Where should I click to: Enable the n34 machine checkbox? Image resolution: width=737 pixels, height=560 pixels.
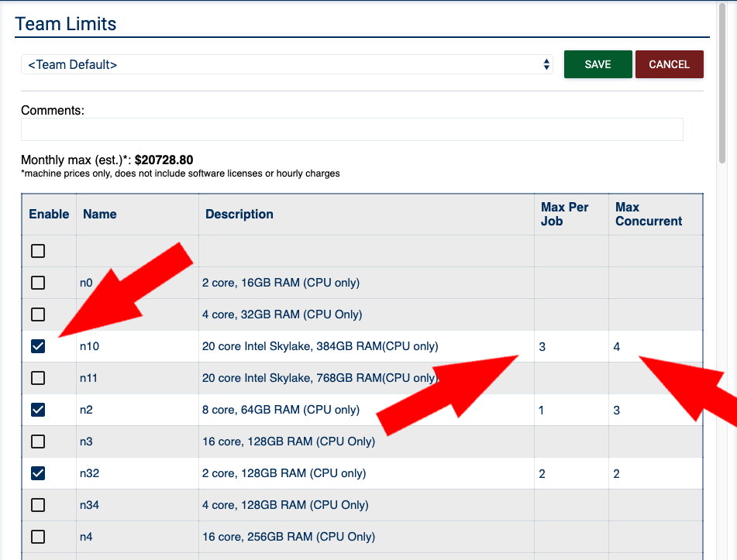pos(38,505)
